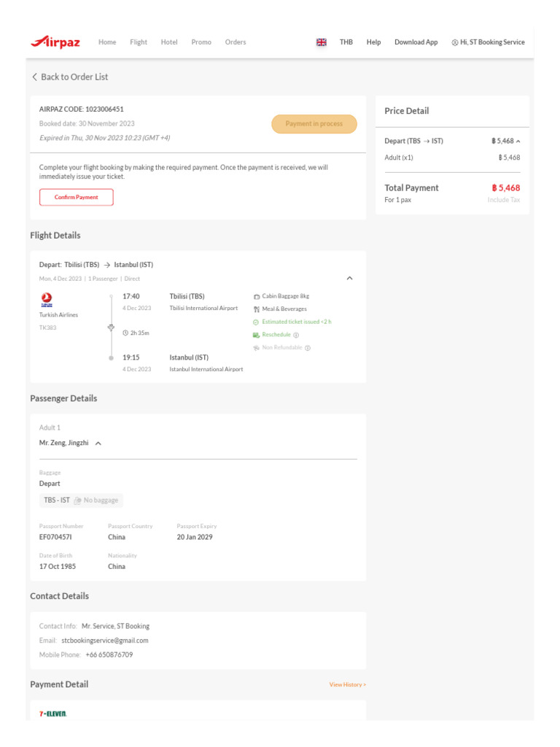The image size is (560, 747).
Task: Collapse the flight details chevron
Action: pyautogui.click(x=349, y=278)
